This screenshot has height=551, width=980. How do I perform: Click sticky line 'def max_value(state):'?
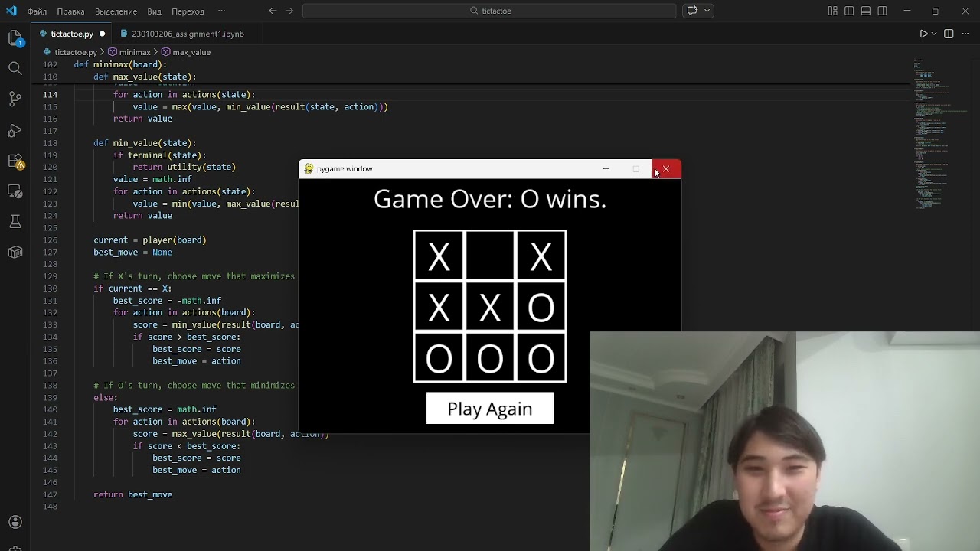coord(145,77)
